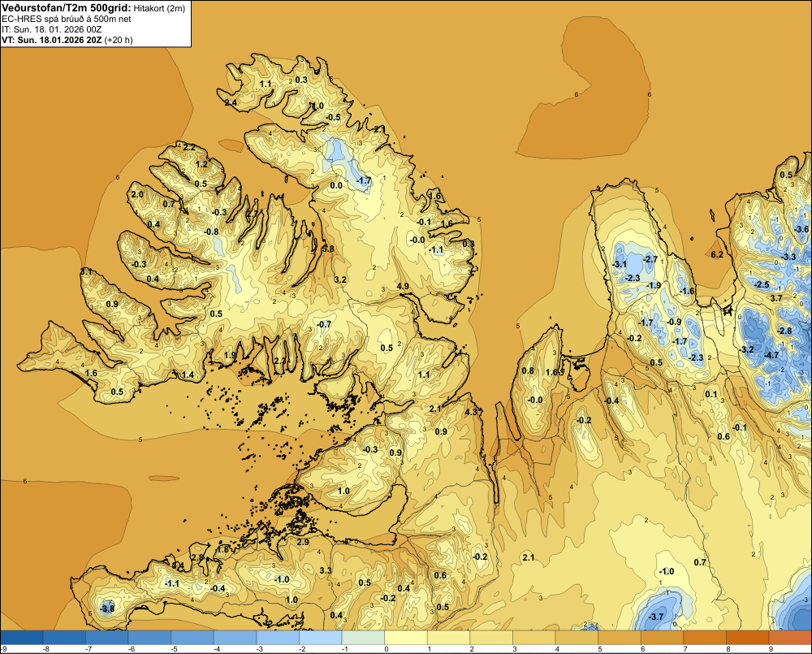Viewport: 812px width, 654px height.
Task: Select the legend swatch between 4 and 5
Action: pyautogui.click(x=577, y=637)
